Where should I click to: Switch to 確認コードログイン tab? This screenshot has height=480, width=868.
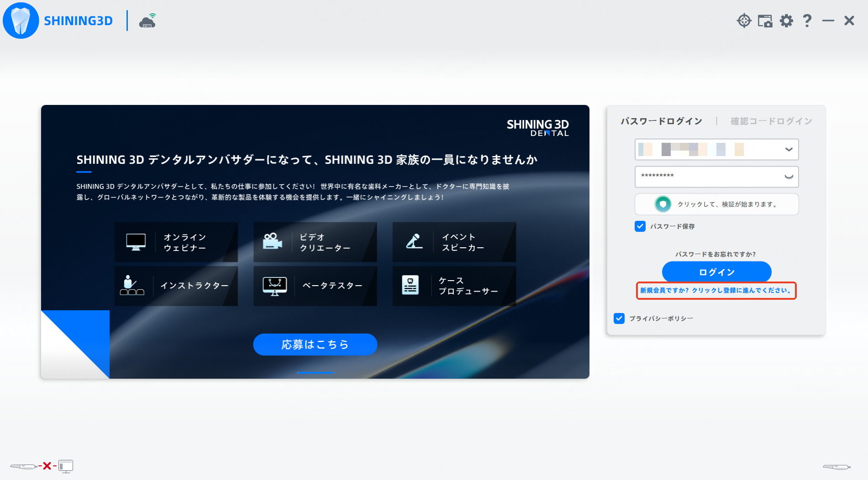tap(771, 121)
